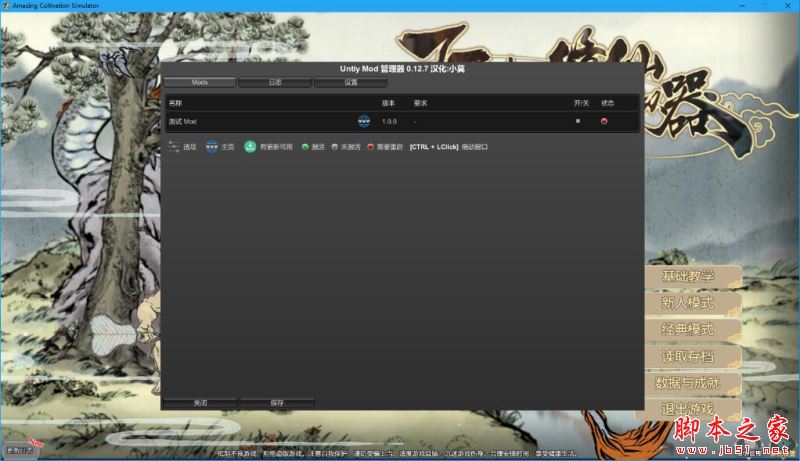Switch to the Mods tab
Screen dimensions: 800x461
click(x=199, y=82)
